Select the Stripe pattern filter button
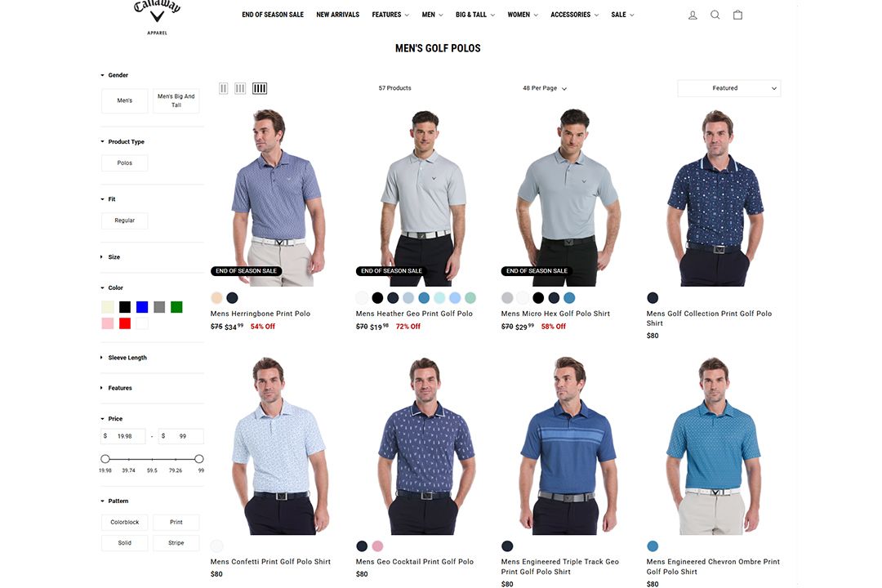Screen dimensions: 882x588 pos(176,542)
